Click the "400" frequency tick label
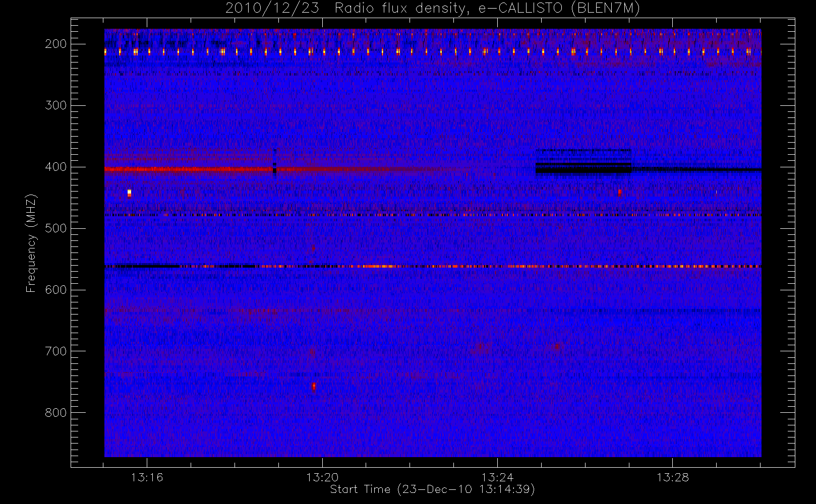This screenshot has height=504, width=816. [x=56, y=167]
